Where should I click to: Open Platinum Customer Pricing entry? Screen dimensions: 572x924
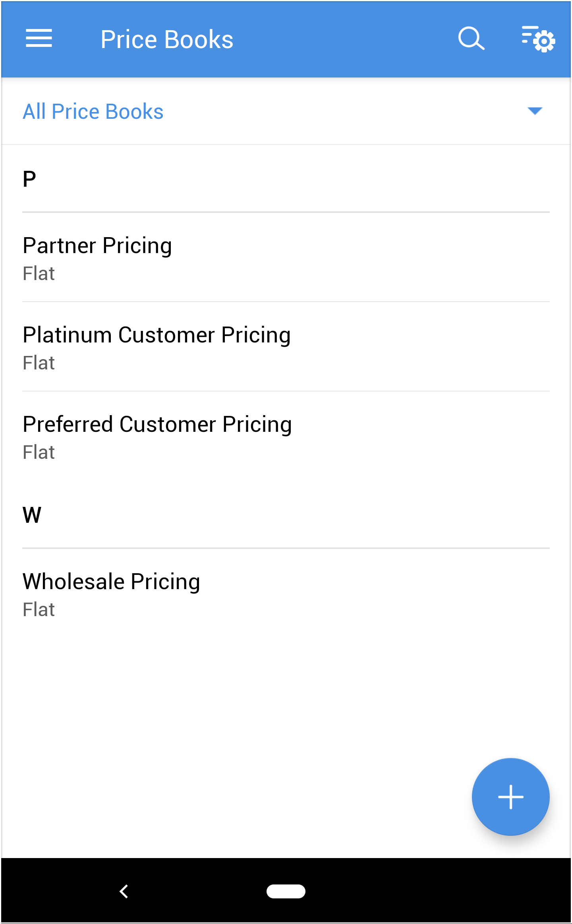pyautogui.click(x=157, y=335)
